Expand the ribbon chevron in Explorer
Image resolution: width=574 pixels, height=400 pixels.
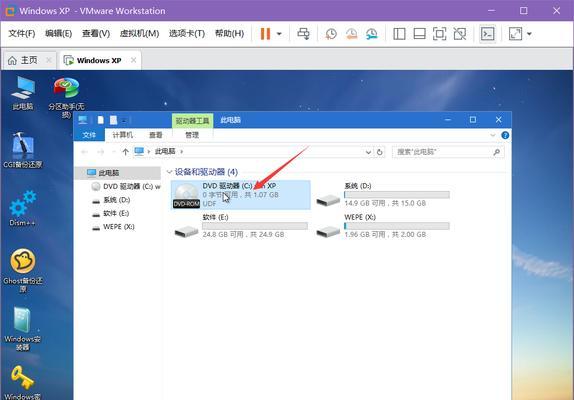pos(492,135)
